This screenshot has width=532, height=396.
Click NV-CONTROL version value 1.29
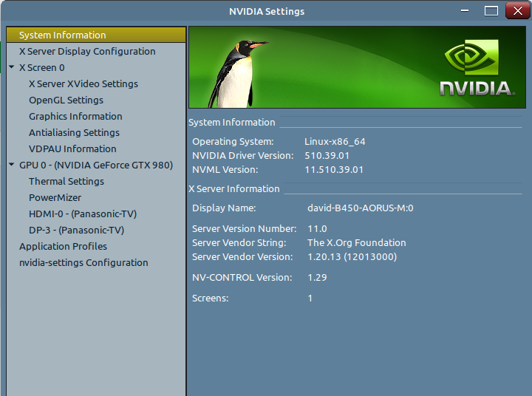click(317, 278)
